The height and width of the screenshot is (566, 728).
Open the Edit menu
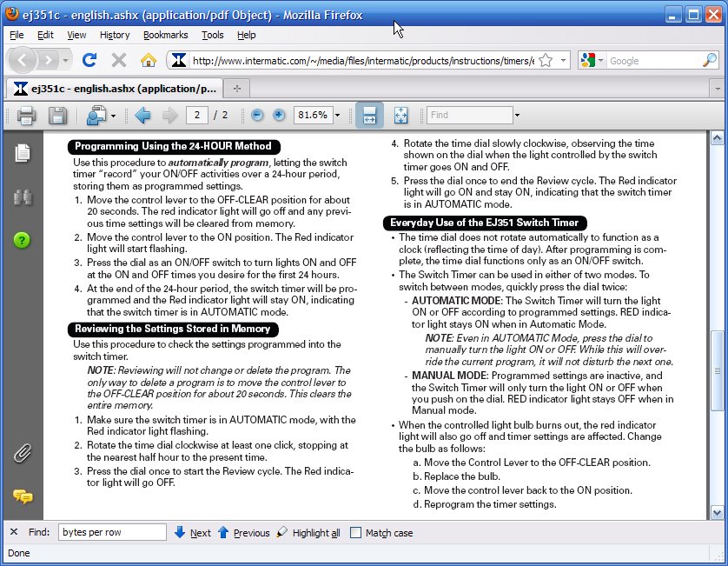(45, 35)
